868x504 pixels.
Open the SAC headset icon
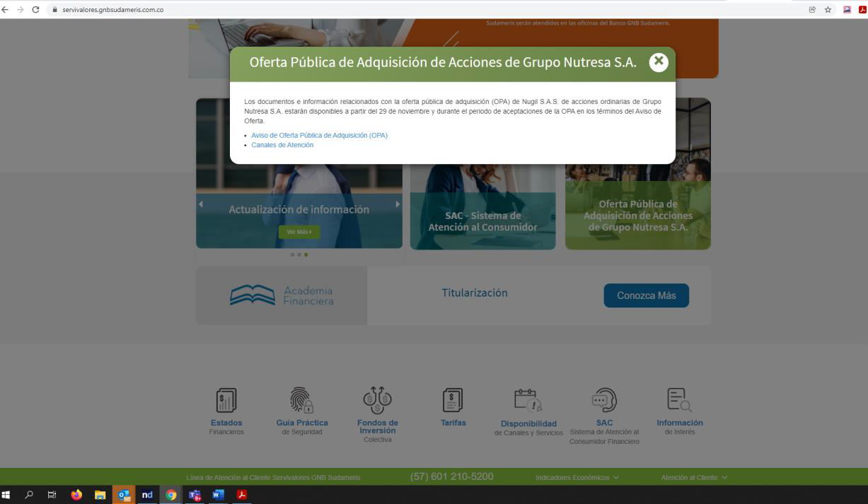603,401
